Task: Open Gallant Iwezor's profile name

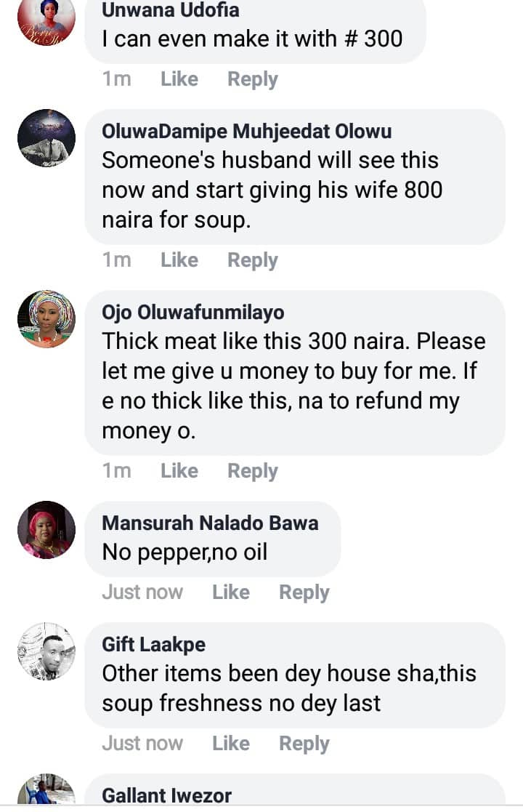Action: (x=167, y=796)
